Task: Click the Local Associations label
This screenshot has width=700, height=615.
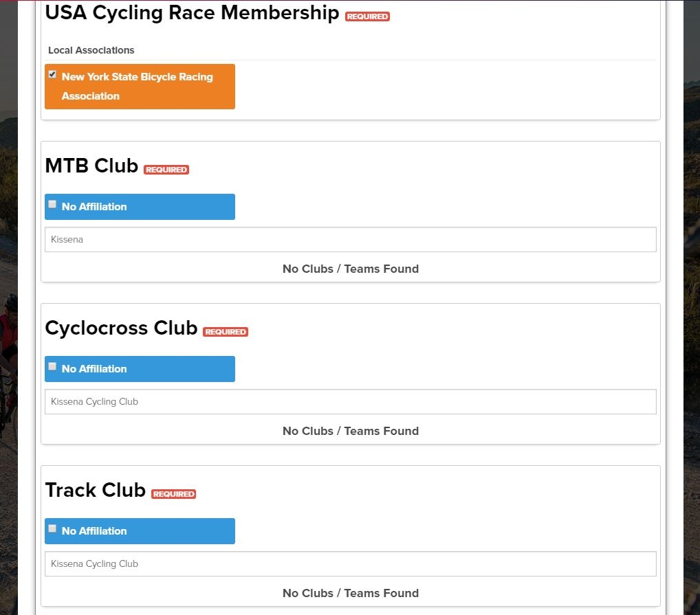Action: coord(91,50)
